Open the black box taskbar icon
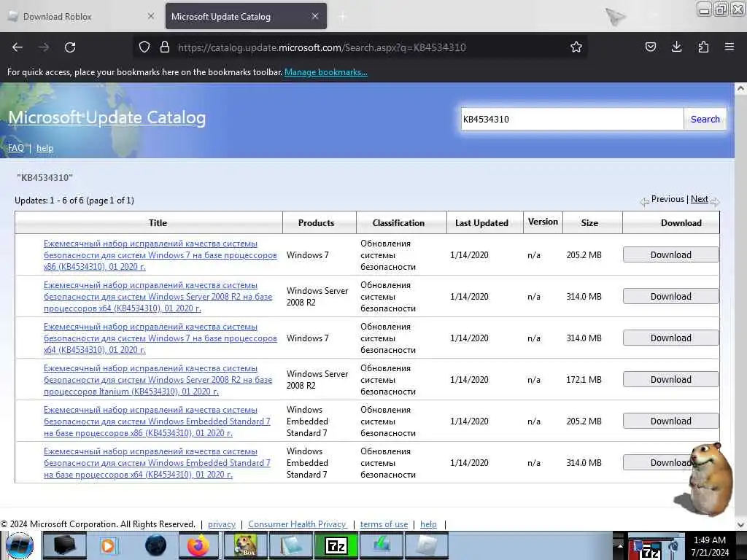 pos(65,545)
